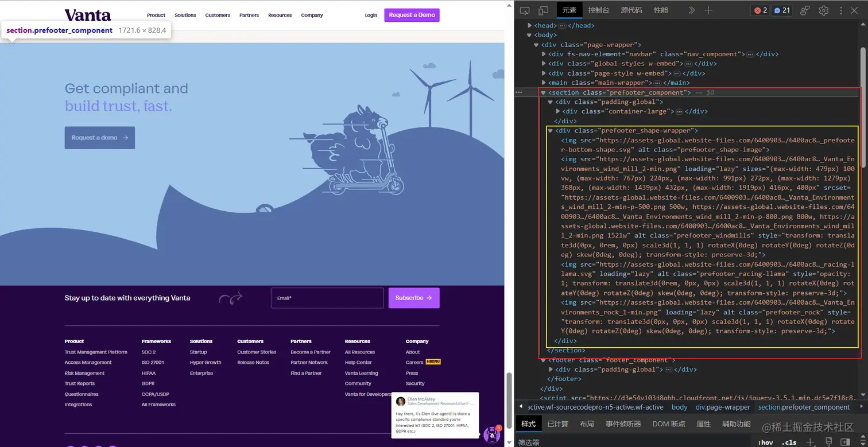This screenshot has height=447, width=868.
Task: Show more DevTools tabs via double chevron
Action: [x=692, y=10]
